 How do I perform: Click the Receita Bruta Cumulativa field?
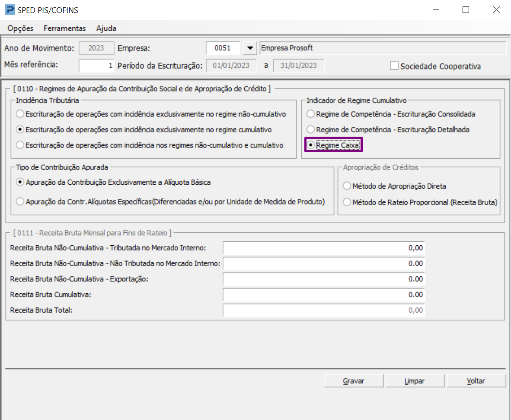point(324,295)
